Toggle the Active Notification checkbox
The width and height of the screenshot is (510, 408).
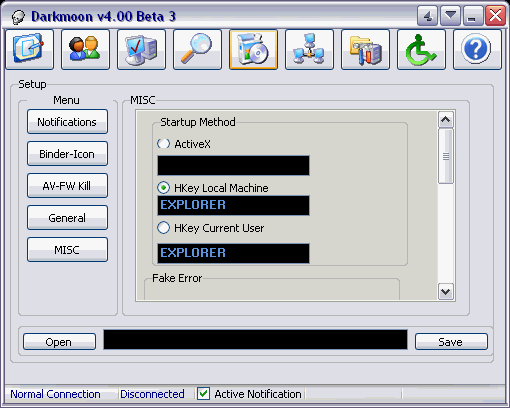[203, 394]
